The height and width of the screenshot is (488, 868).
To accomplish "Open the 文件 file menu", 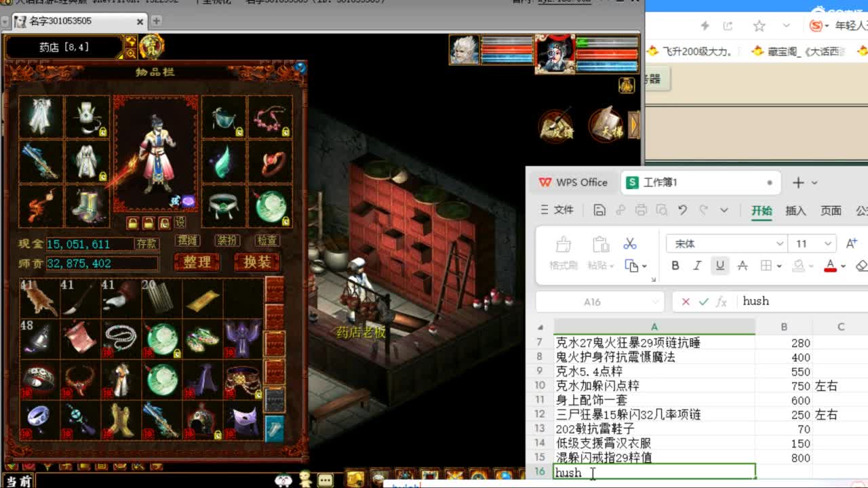I will pos(557,210).
